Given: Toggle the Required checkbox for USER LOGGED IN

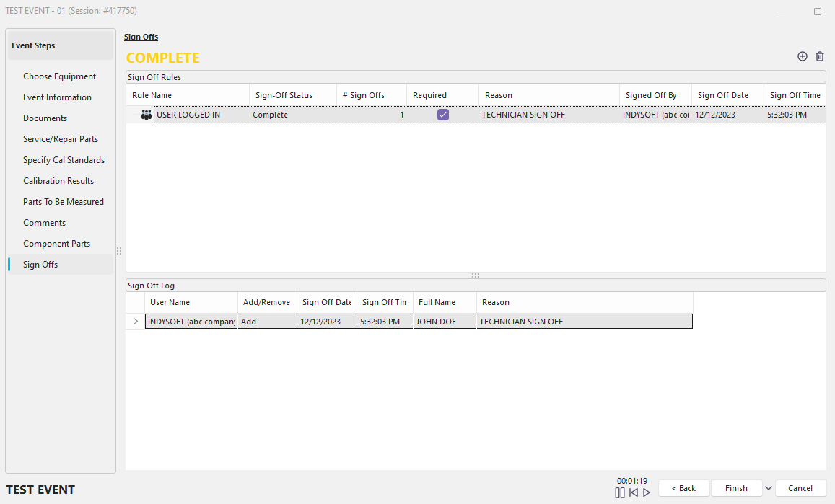Looking at the screenshot, I should click(x=443, y=115).
